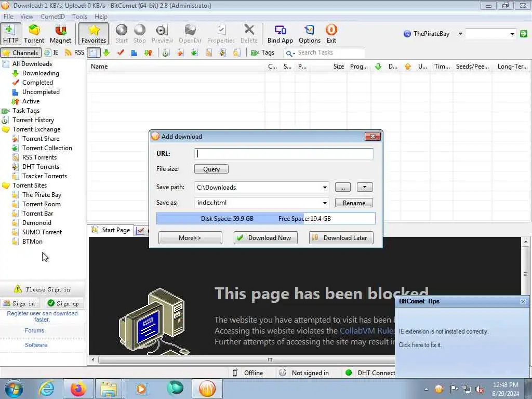
Task: Click the Query file size button
Action: (x=211, y=169)
